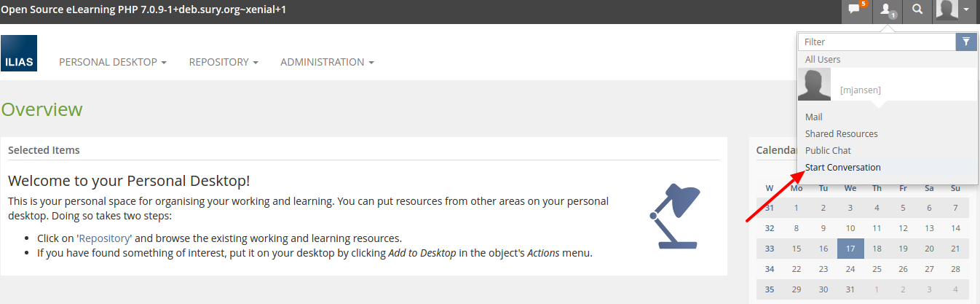Click the filter funnel button
The image size is (980, 304).
point(966,42)
